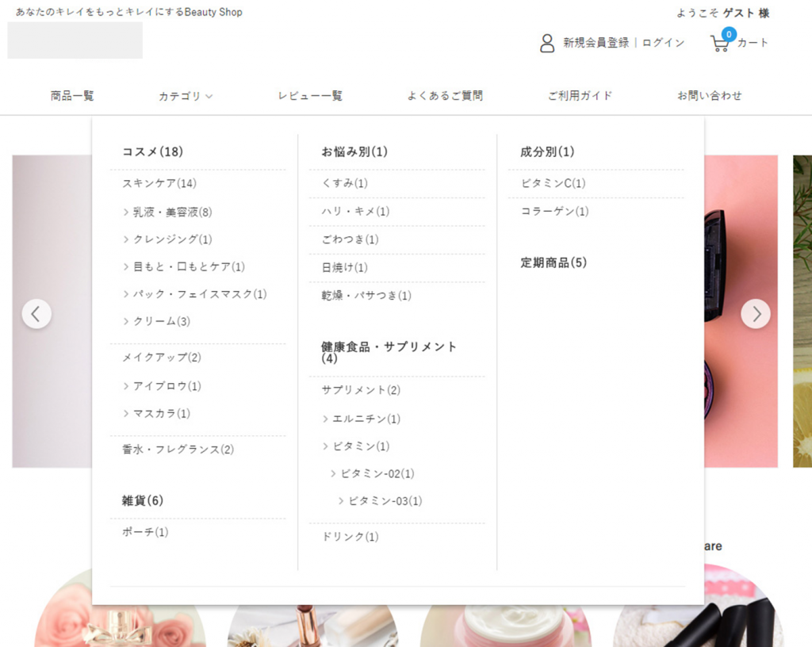Open ハリ・キメ(1) category

tap(355, 212)
